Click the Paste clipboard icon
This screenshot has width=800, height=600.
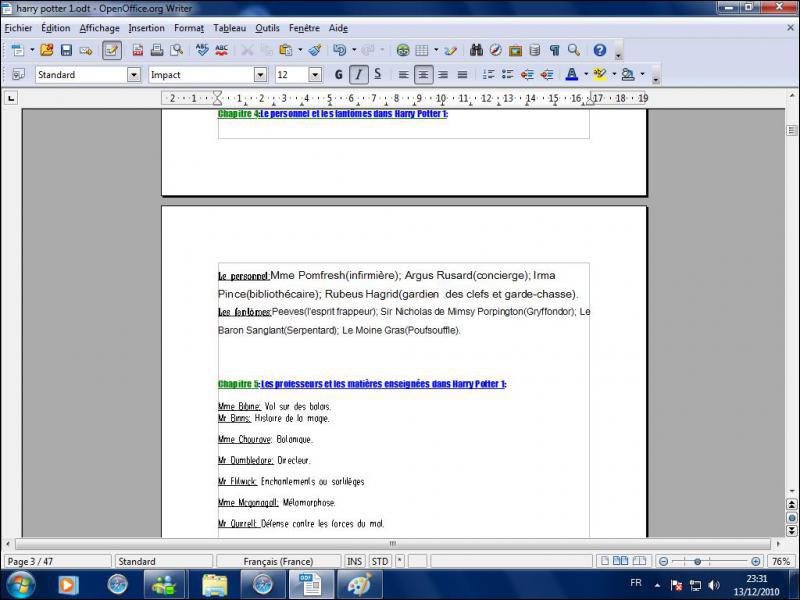coord(285,50)
